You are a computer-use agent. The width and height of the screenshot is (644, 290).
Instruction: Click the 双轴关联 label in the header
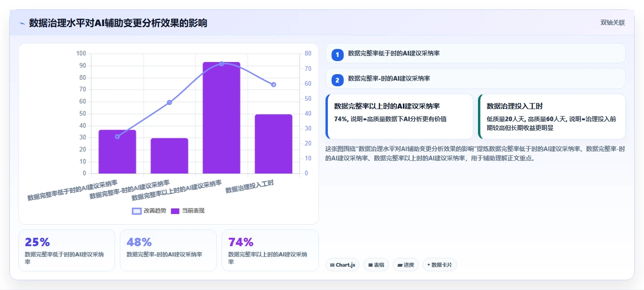(613, 23)
